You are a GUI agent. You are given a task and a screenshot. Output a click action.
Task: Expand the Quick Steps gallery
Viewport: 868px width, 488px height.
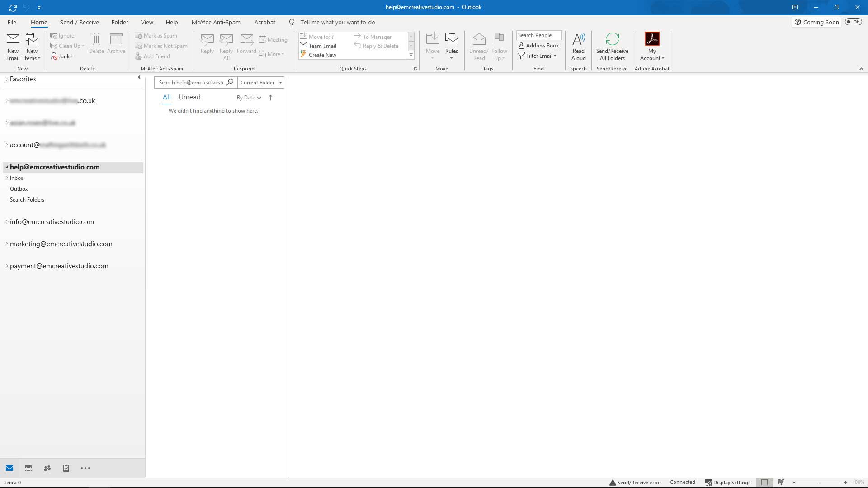411,55
